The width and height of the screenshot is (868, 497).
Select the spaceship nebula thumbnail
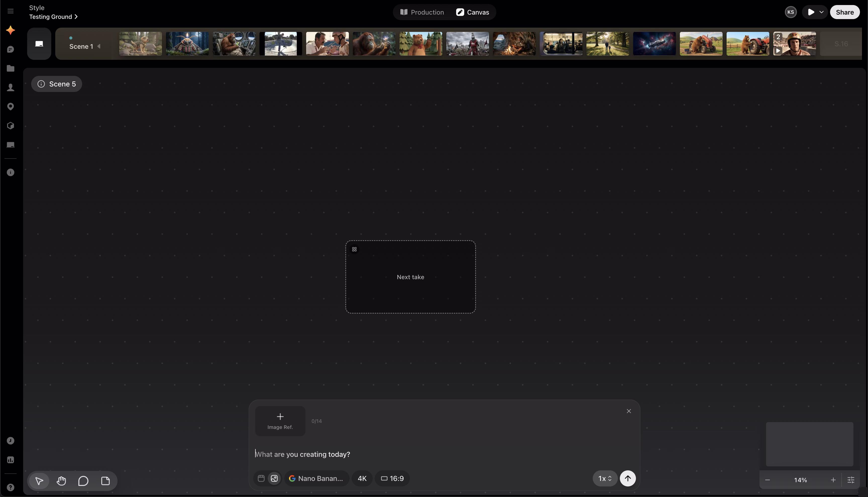[655, 44]
